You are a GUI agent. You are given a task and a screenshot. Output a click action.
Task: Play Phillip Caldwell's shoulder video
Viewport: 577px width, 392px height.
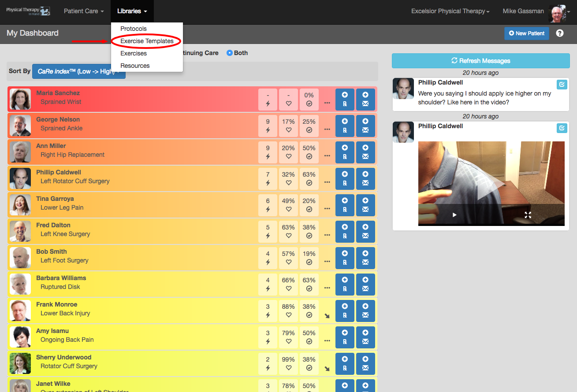click(x=454, y=215)
